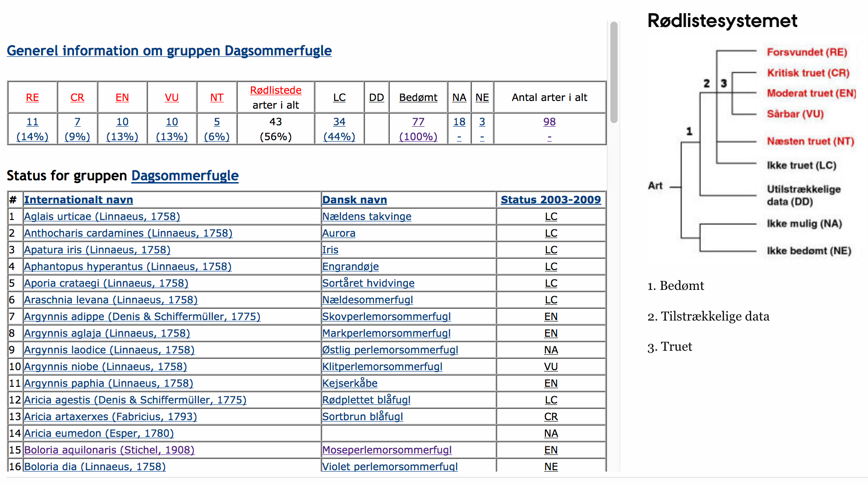Click the NE header link in summary table
This screenshot has width=868, height=486.
482,97
